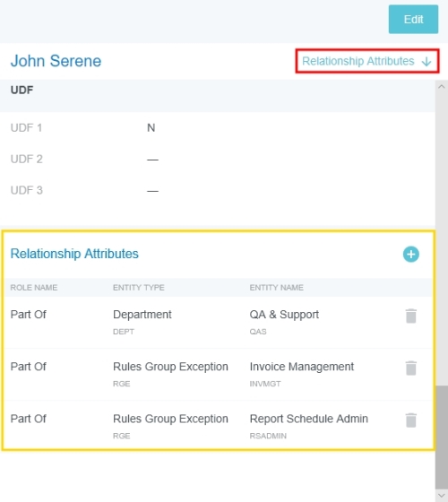Click the scrollbar down arrow
The width and height of the screenshot is (448, 502).
click(x=442, y=496)
